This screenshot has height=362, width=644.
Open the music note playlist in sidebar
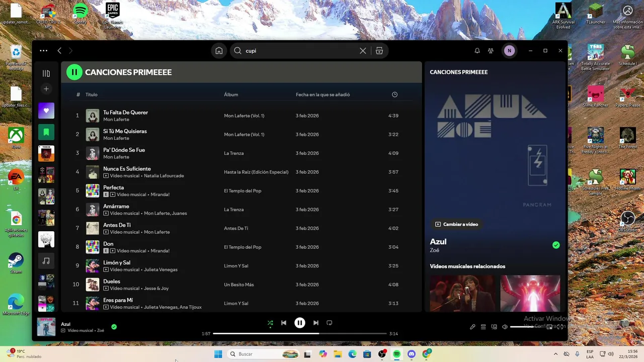pyautogui.click(x=46, y=261)
